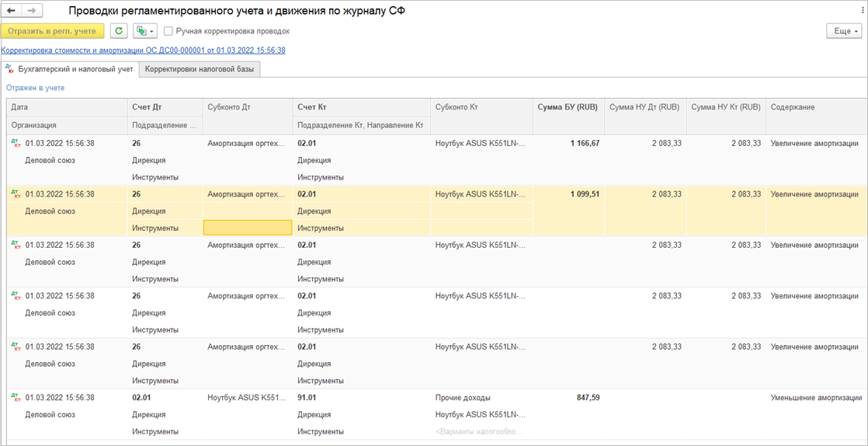Open the Еще dropdown menu
This screenshot has width=868, height=446.
click(x=845, y=31)
